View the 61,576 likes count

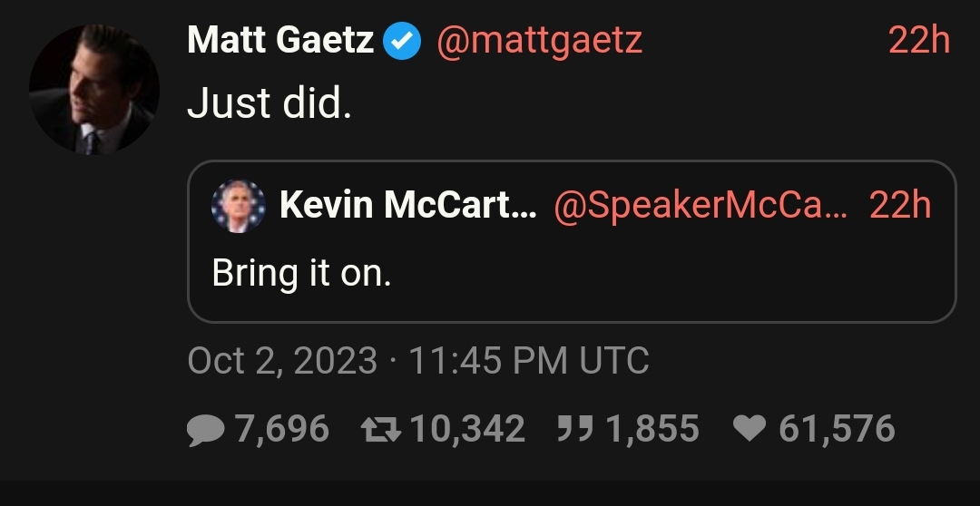(x=837, y=429)
